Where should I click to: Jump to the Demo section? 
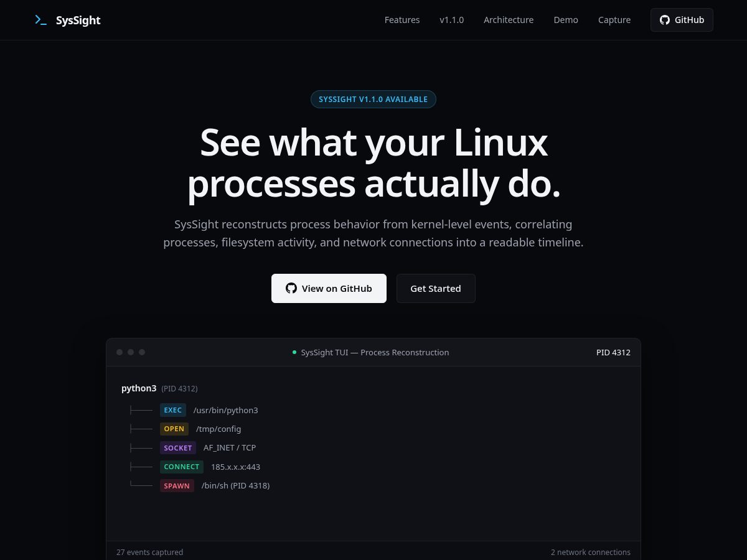tap(566, 20)
